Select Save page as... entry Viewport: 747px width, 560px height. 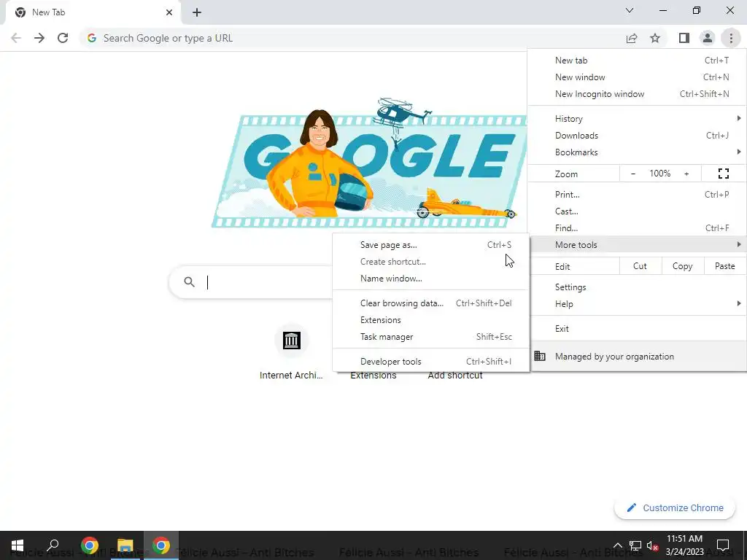(x=430, y=245)
